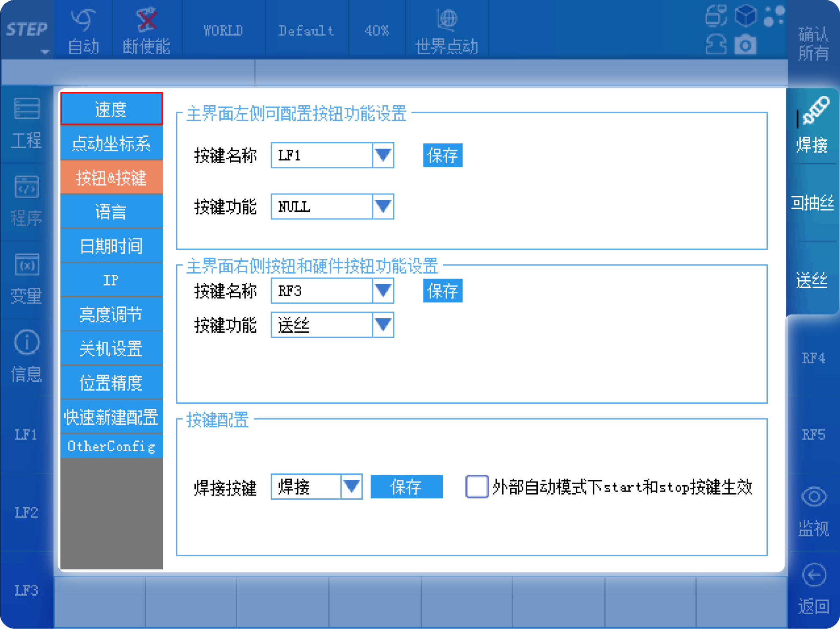Click the 焊接 welding key field
The height and width of the screenshot is (629, 840).
306,487
